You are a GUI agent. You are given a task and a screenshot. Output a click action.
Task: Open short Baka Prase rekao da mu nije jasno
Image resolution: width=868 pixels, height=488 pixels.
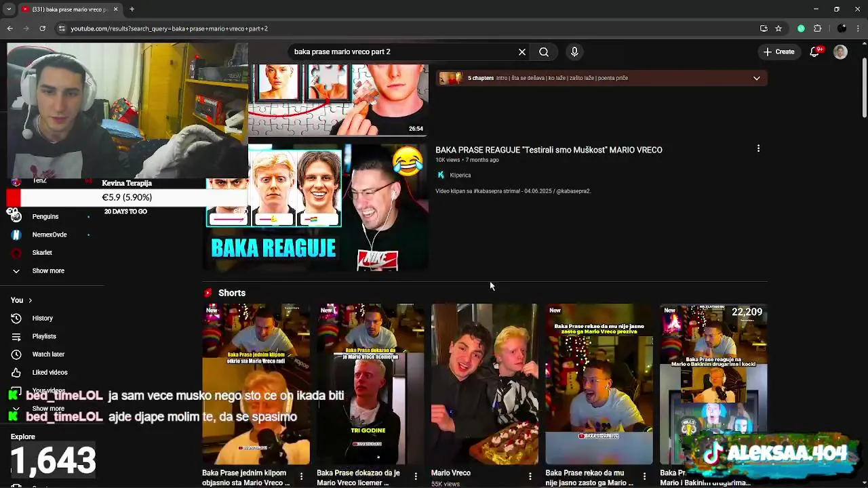599,384
